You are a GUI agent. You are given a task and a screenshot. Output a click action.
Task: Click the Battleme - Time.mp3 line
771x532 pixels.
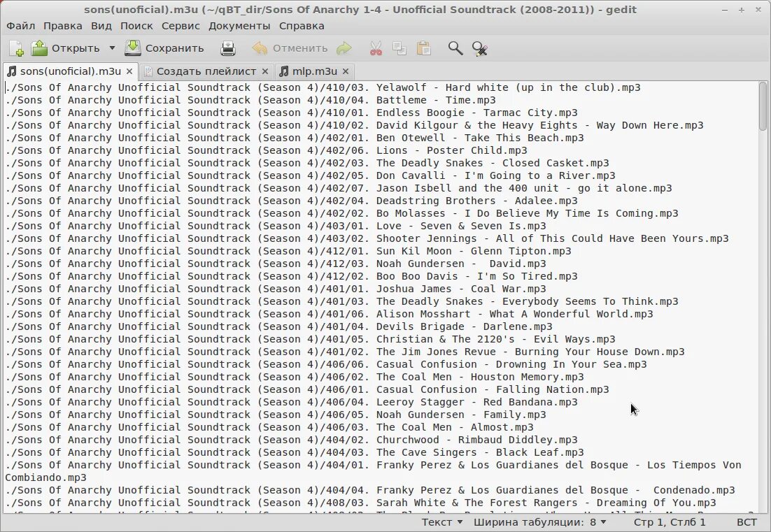(x=250, y=100)
